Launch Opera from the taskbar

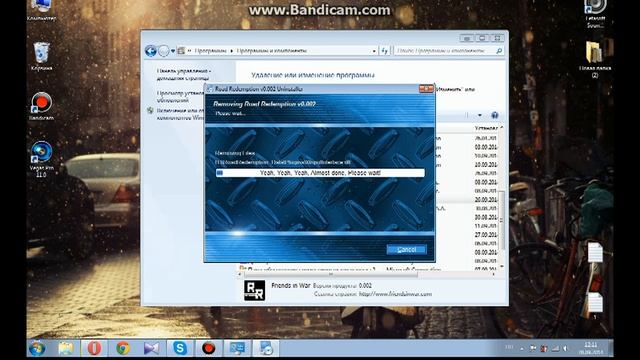(94, 348)
